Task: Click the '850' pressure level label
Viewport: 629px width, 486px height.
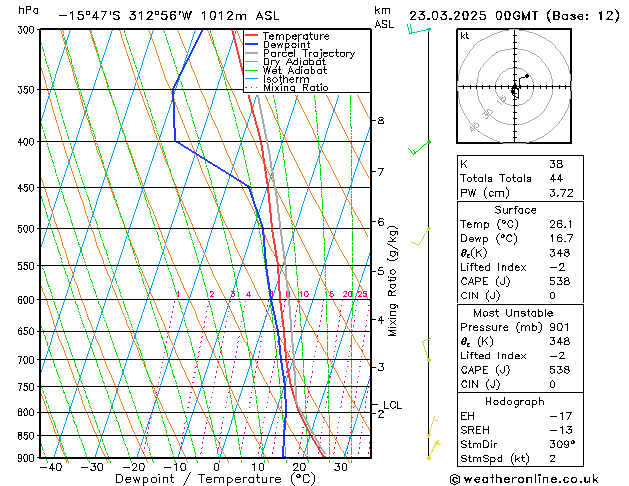Action: [x=28, y=436]
